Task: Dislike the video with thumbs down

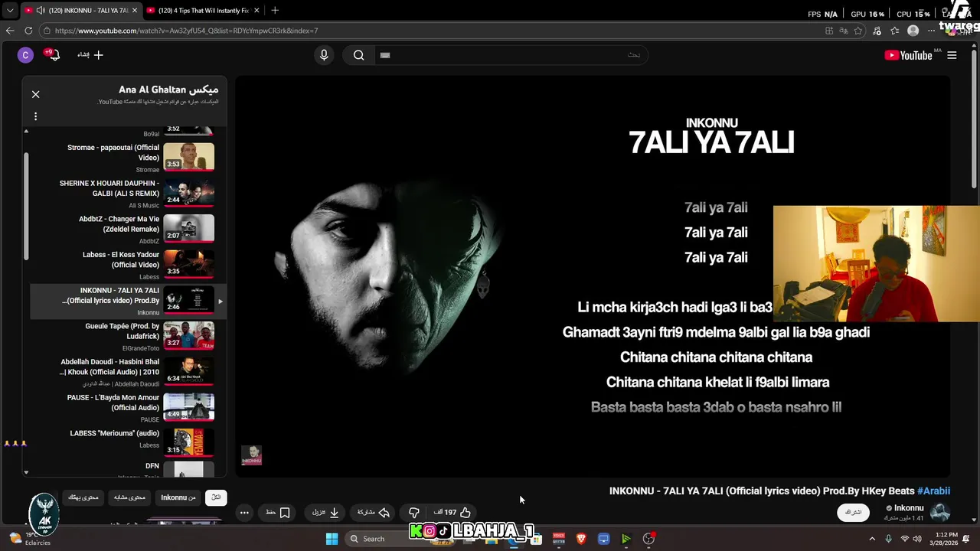Action: click(414, 512)
